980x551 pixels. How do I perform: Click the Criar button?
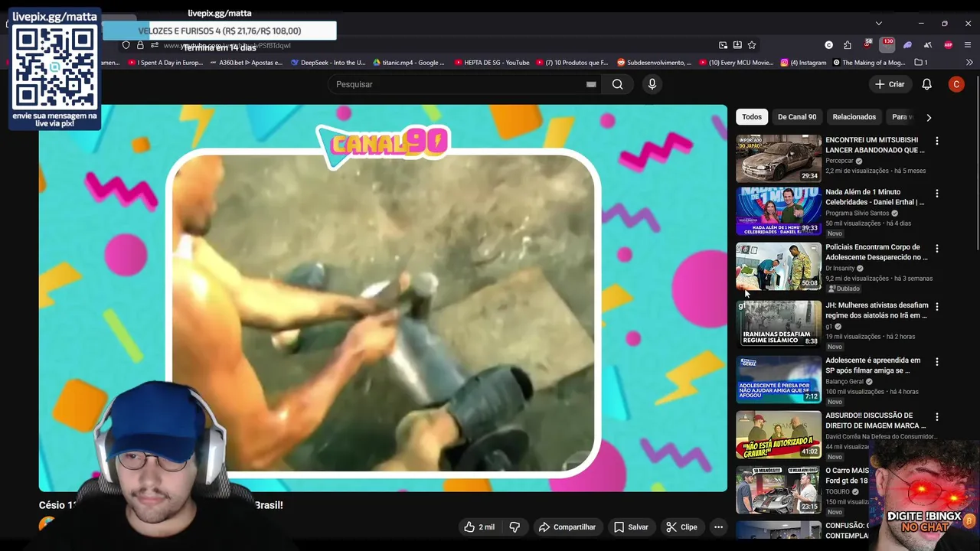pyautogui.click(x=890, y=84)
